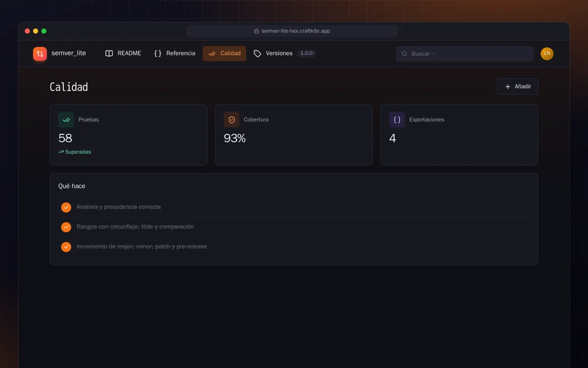Click the Versiones tag icon
The width and height of the screenshot is (588, 368).
tap(257, 53)
